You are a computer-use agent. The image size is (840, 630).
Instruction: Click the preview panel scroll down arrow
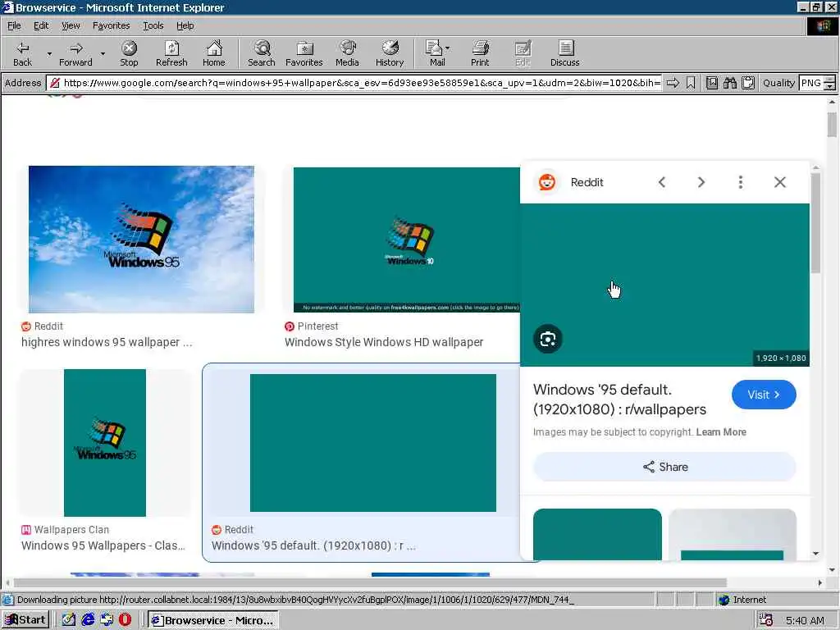[x=815, y=554]
